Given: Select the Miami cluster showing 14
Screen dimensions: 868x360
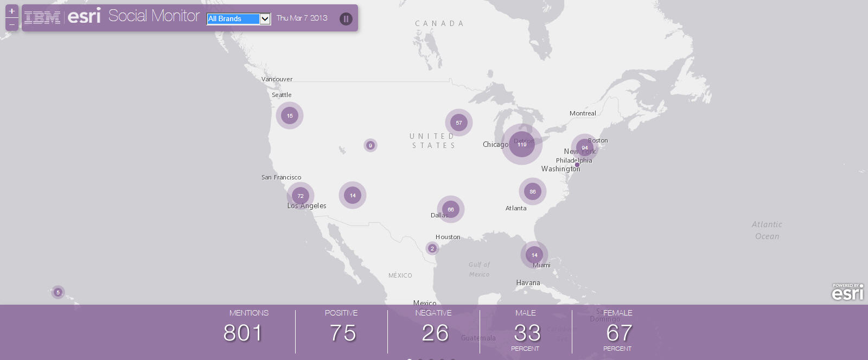Looking at the screenshot, I should coord(534,255).
